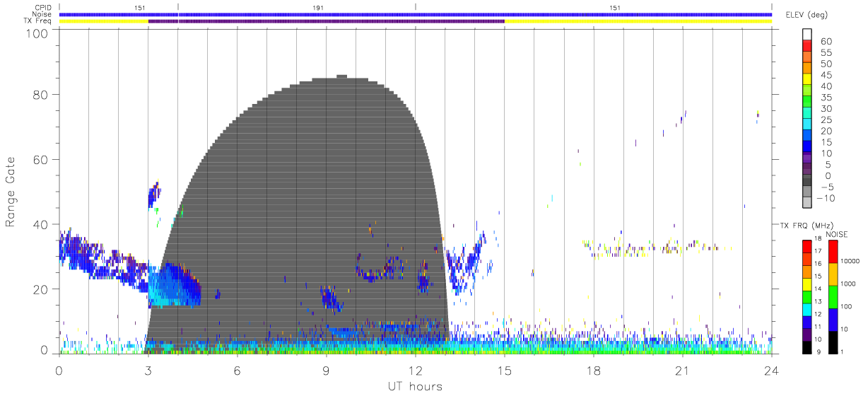Select the red TX FRQ swatch between 17 and 18

point(807,247)
